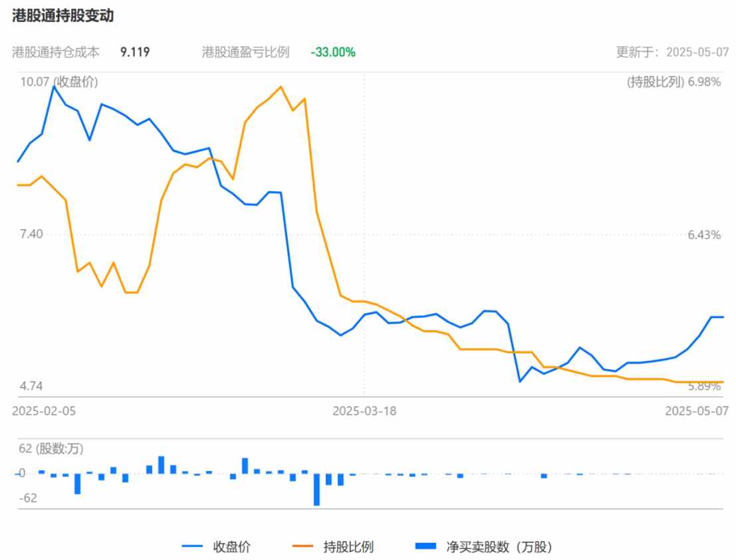Click the highest peak of the blue line
The image size is (736, 560).
53,87
